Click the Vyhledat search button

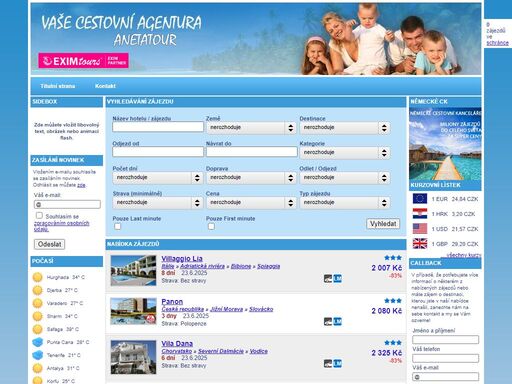383,224
